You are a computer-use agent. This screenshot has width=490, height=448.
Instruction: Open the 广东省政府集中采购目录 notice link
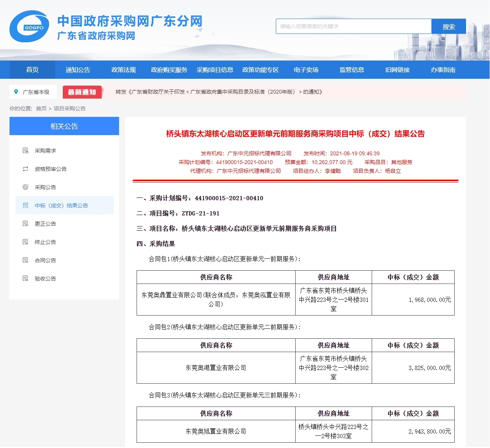219,92
